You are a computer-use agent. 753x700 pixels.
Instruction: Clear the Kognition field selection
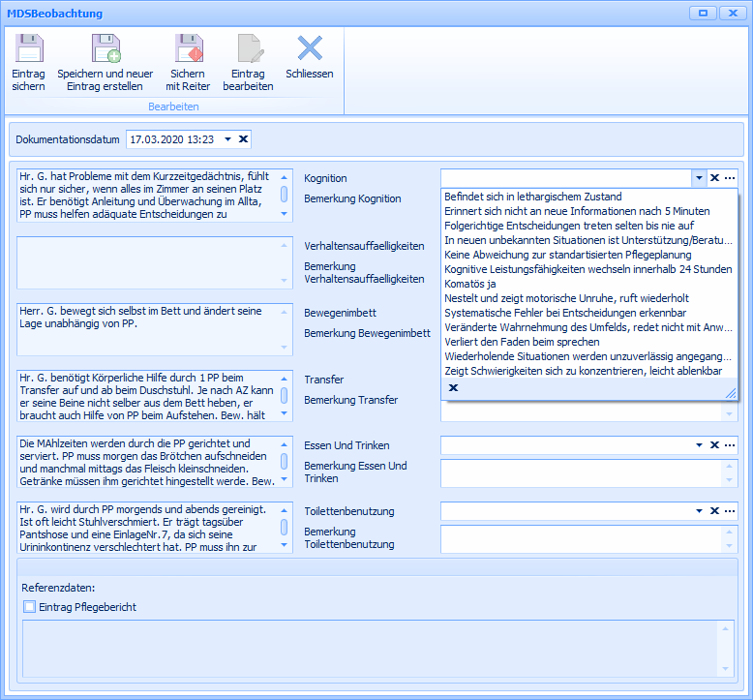pyautogui.click(x=714, y=178)
